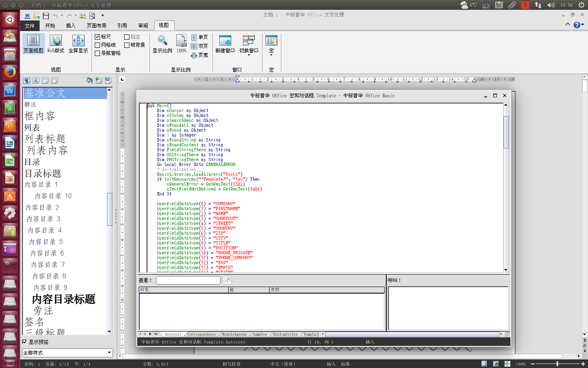The image size is (588, 368).
Task: Click the module tabs horizontal scrollbar
Action: coord(412,334)
